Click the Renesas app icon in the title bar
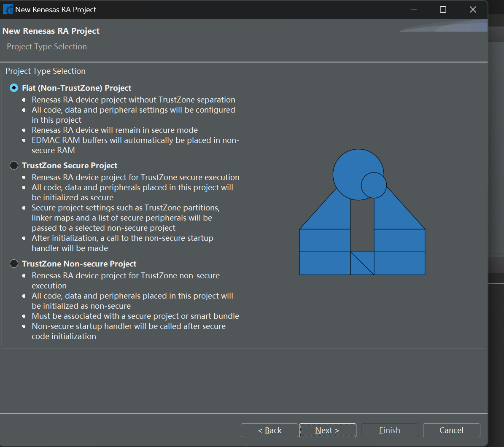This screenshot has width=504, height=447. [x=8, y=10]
